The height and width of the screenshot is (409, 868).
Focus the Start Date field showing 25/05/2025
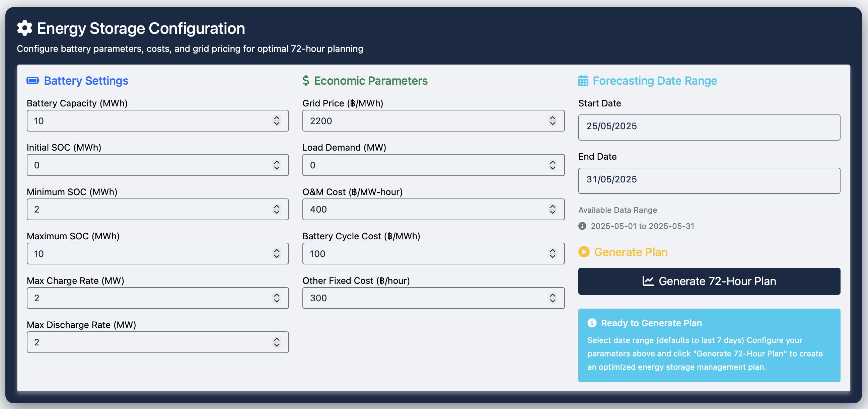pyautogui.click(x=709, y=127)
